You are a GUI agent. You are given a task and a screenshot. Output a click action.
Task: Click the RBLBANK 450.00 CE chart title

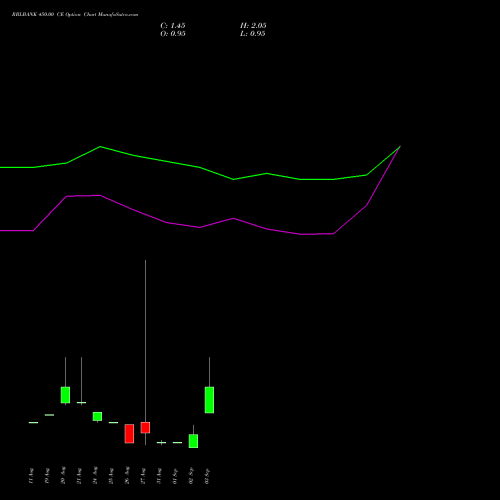click(75, 15)
